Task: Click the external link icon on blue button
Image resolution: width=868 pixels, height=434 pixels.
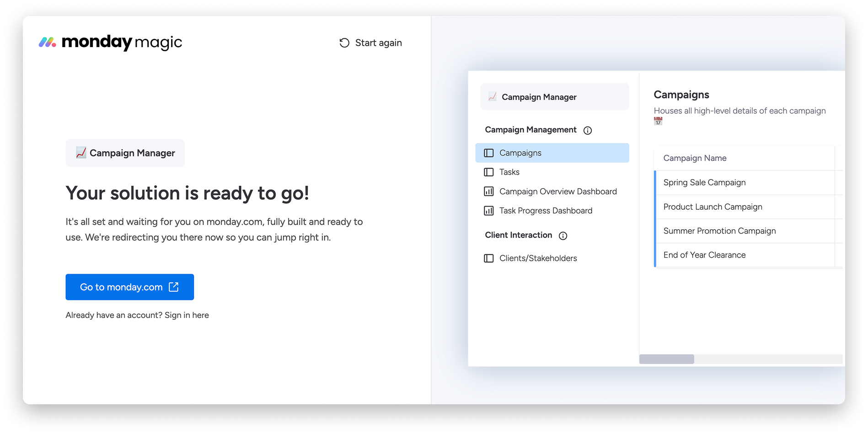Action: pyautogui.click(x=174, y=287)
